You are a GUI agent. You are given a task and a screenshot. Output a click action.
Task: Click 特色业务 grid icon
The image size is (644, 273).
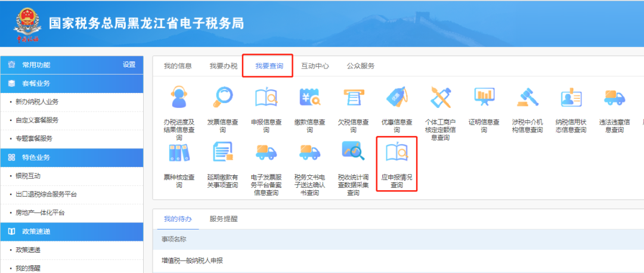(11, 157)
